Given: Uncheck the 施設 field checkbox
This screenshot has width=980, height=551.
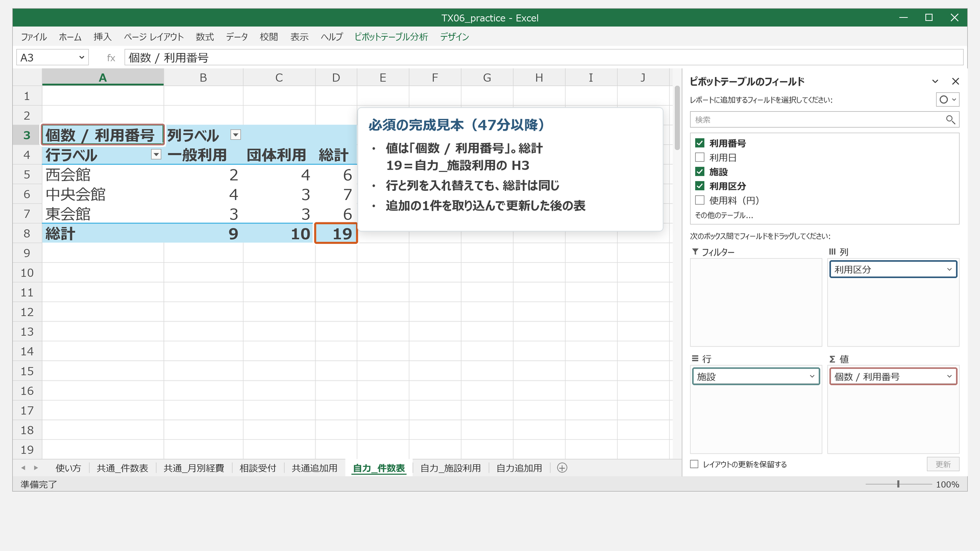Looking at the screenshot, I should 700,172.
